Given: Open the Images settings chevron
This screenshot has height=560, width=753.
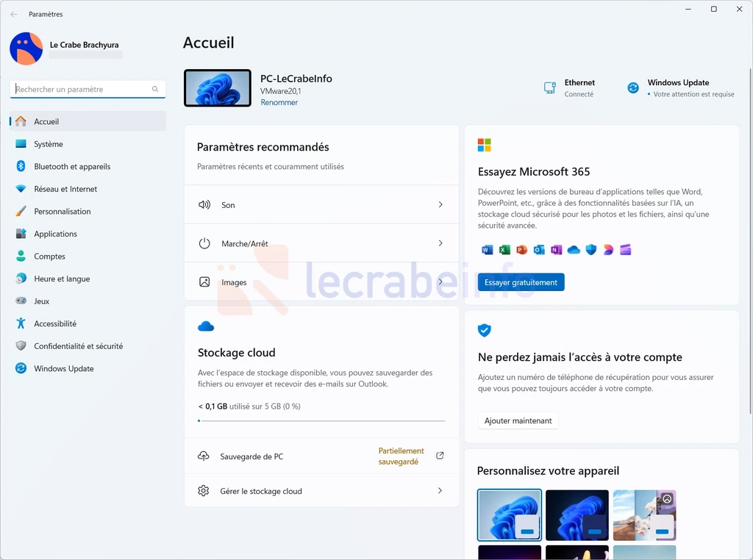Looking at the screenshot, I should click(x=440, y=281).
